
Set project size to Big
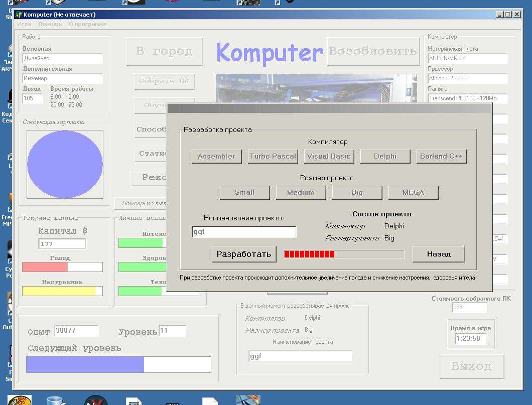tap(357, 192)
